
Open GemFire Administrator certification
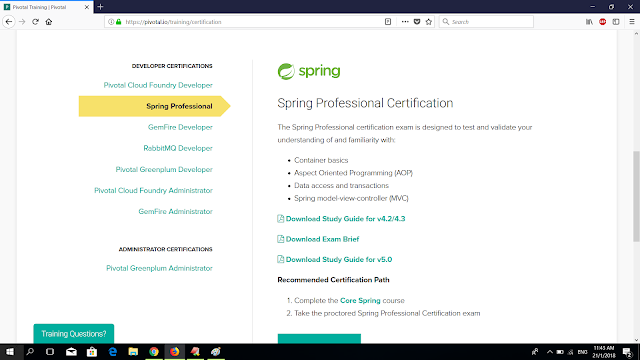pos(176,211)
